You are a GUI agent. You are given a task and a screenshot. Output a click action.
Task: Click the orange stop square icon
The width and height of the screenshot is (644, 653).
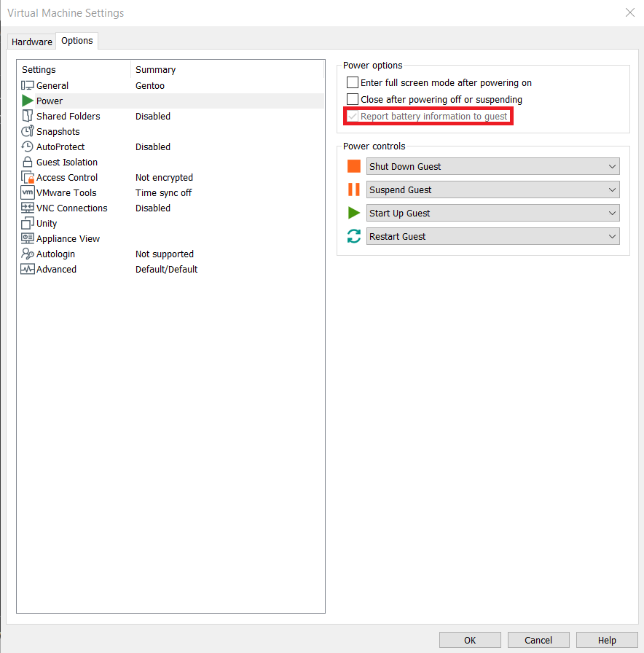[x=354, y=166]
